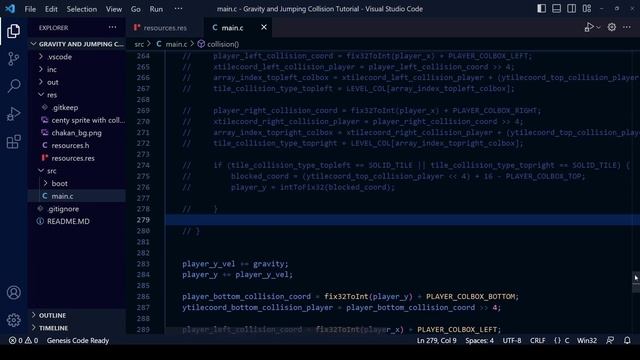The image size is (640, 360).
Task: Change indentation via Spaces: 4
Action: tap(479, 340)
